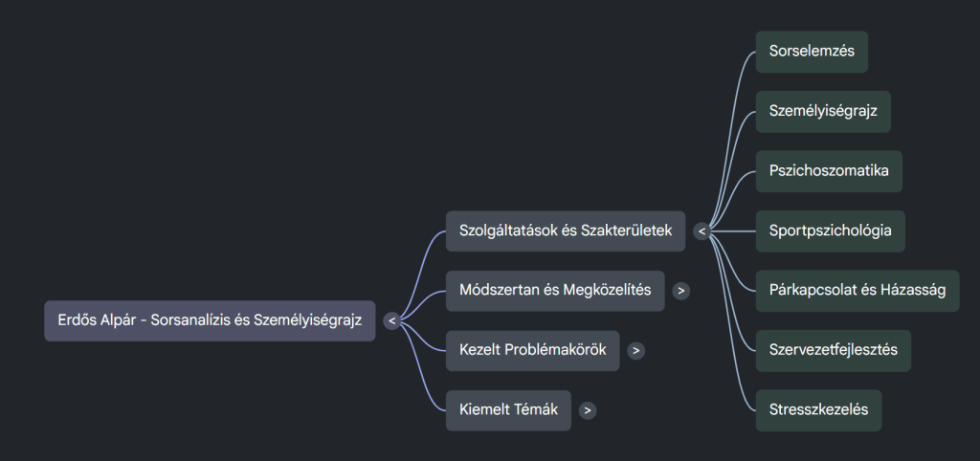Choose the Kiemelt Témák node
The width and height of the screenshot is (980, 461).
coord(508,410)
